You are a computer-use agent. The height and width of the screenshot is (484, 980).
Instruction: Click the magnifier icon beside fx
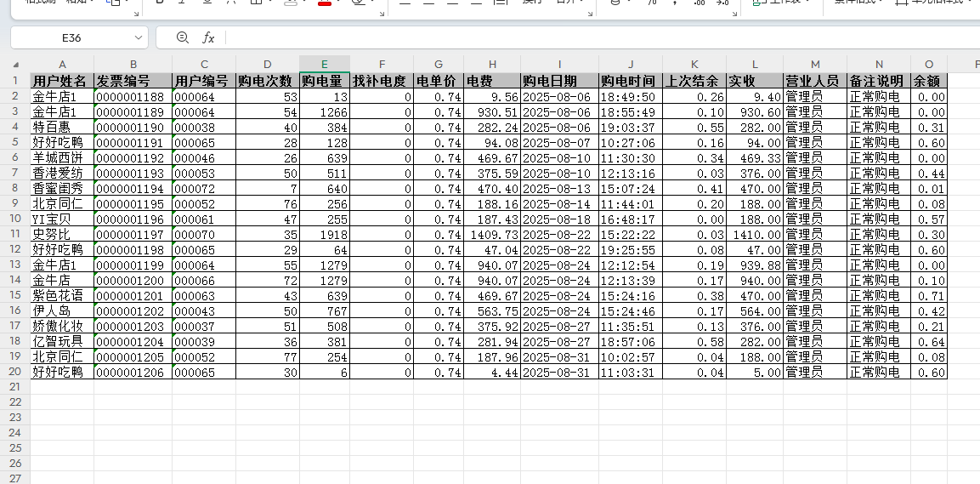tap(182, 37)
